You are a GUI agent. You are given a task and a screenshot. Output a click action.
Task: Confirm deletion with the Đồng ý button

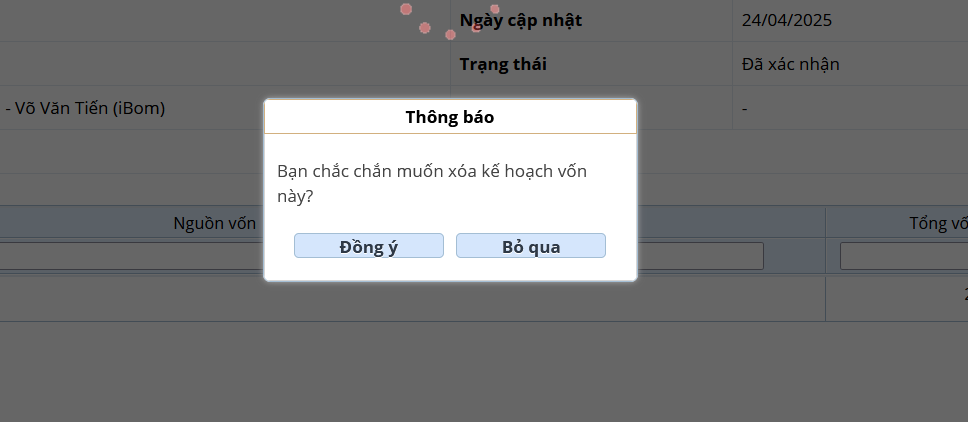(369, 246)
